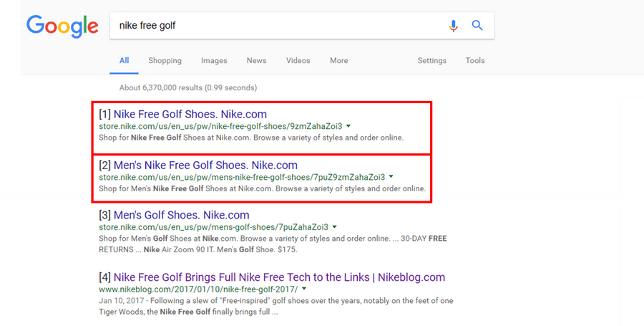Start voice search with microphone icon

(x=453, y=26)
